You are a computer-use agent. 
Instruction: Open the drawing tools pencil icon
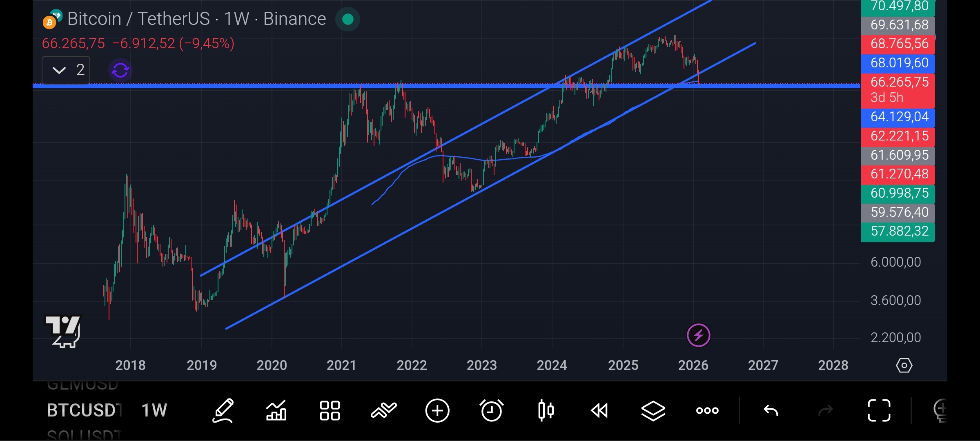(x=223, y=410)
